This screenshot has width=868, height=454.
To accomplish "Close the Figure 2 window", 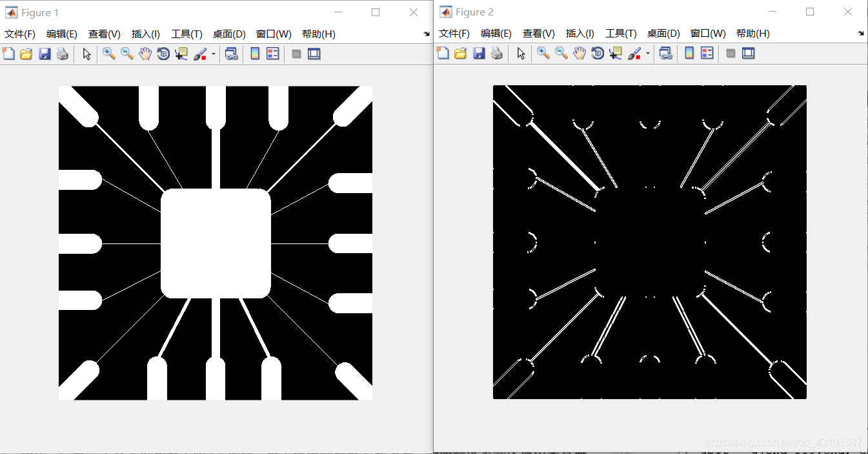I will pyautogui.click(x=848, y=12).
